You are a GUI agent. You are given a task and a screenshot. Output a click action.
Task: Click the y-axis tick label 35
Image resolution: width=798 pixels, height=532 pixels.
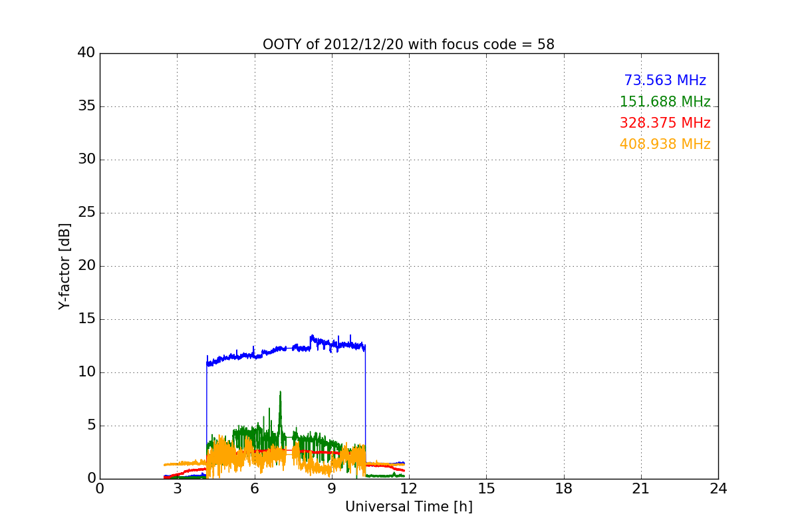pyautogui.click(x=86, y=106)
